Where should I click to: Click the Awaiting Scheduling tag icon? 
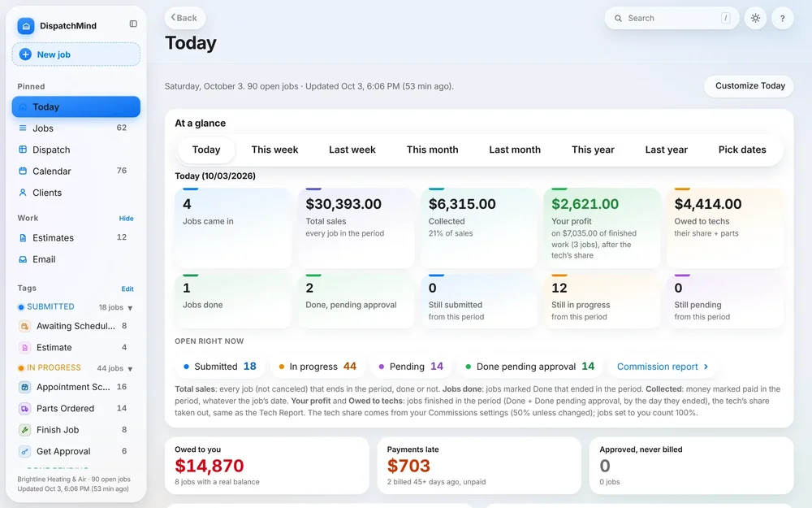click(x=24, y=326)
